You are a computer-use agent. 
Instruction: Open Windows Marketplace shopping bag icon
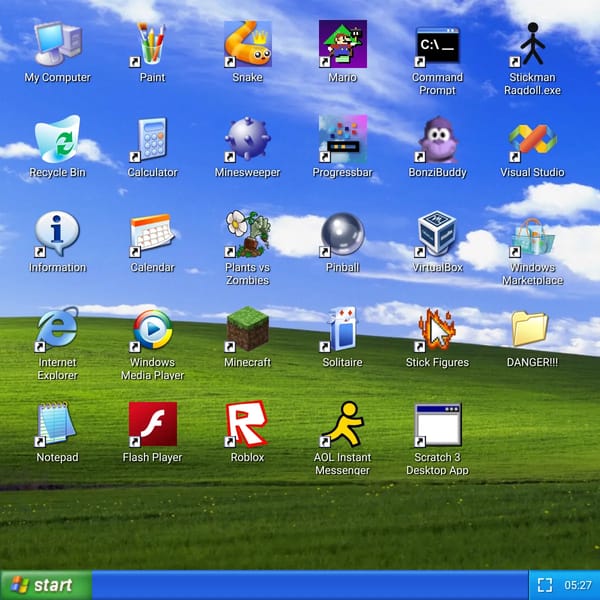[x=532, y=237]
